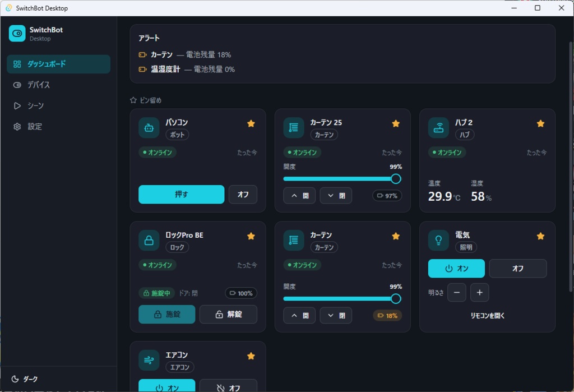Click the 解錠 unlock button
Screen dimensions: 574x392
tap(229, 315)
